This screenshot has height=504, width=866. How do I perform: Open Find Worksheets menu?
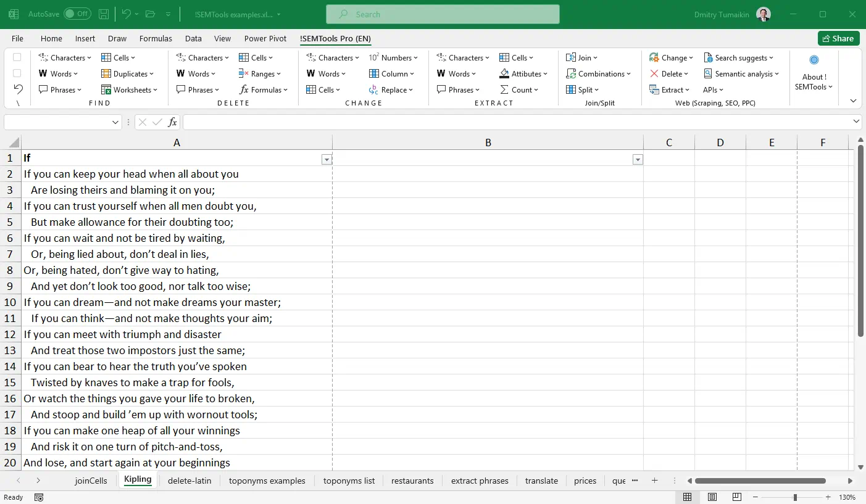pyautogui.click(x=130, y=89)
